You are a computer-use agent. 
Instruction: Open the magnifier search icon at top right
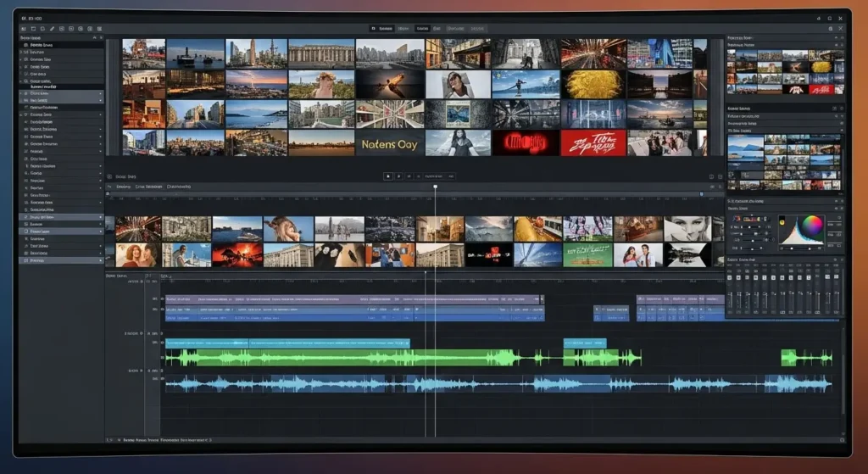tap(831, 28)
